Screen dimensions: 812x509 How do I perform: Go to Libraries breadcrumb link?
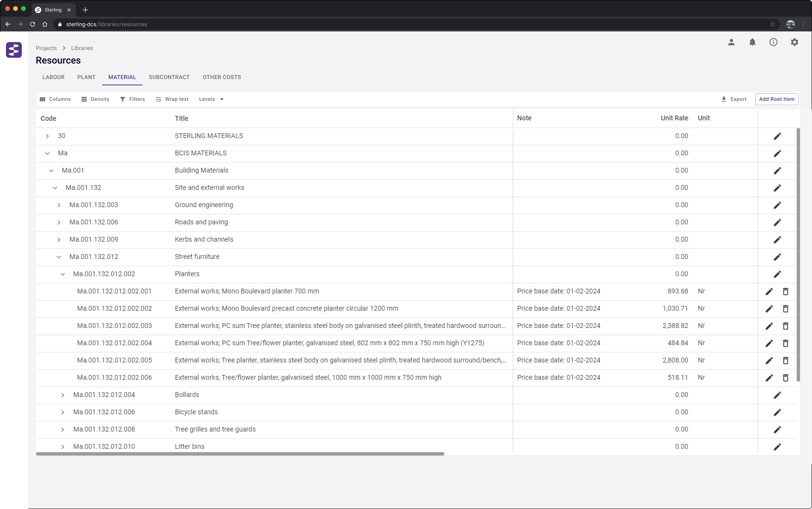[82, 48]
